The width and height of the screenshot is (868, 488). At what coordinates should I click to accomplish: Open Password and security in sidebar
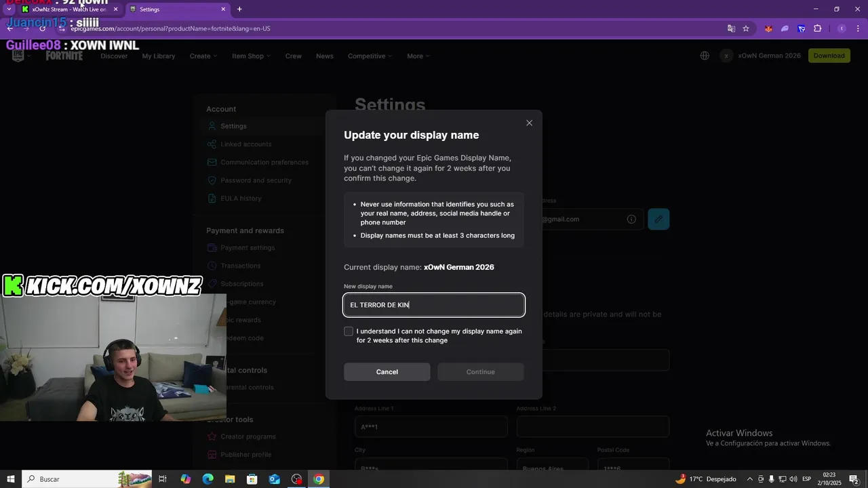click(x=256, y=180)
